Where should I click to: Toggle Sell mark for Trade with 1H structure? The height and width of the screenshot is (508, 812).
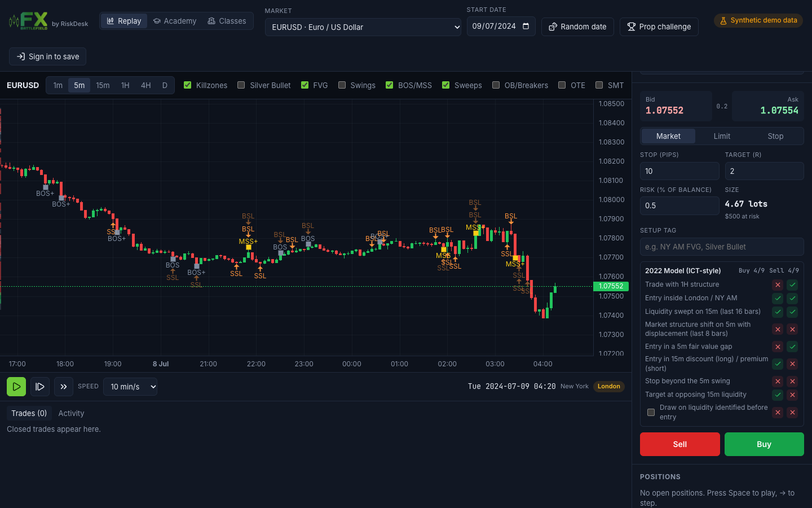792,284
